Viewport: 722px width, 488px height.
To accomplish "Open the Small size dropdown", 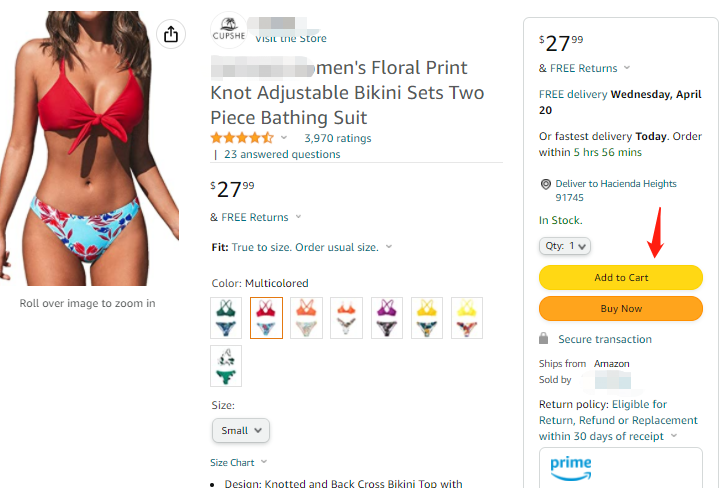I will (x=241, y=430).
